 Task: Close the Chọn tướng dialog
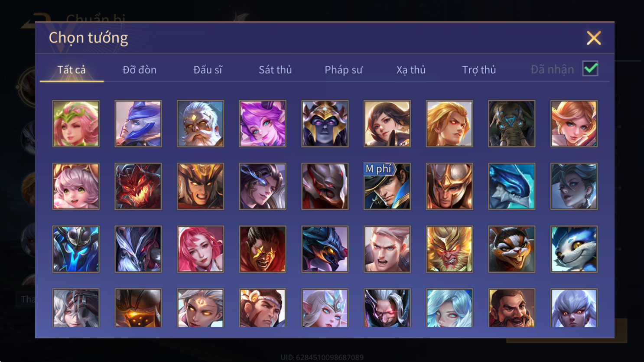point(594,38)
